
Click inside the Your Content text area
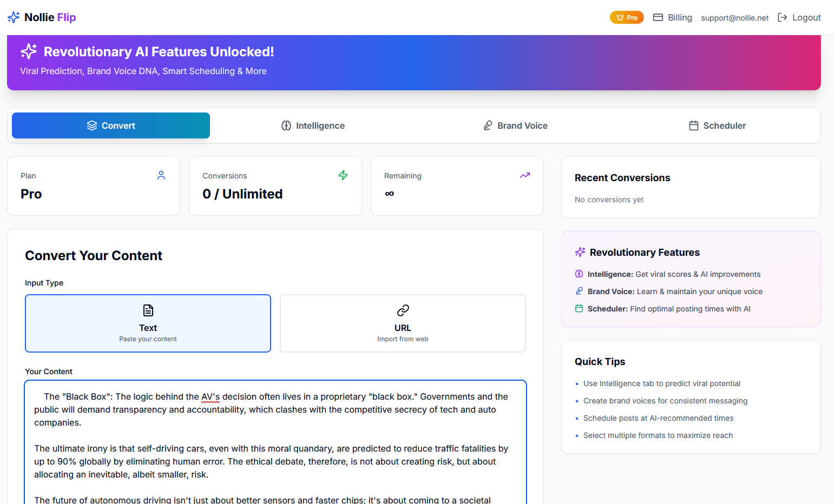pyautogui.click(x=275, y=442)
